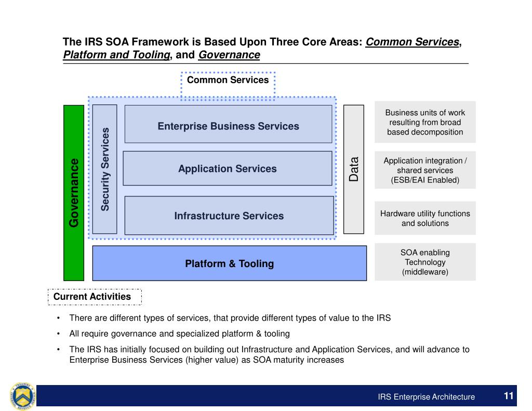Click the Common Services dotted label

tap(228, 86)
